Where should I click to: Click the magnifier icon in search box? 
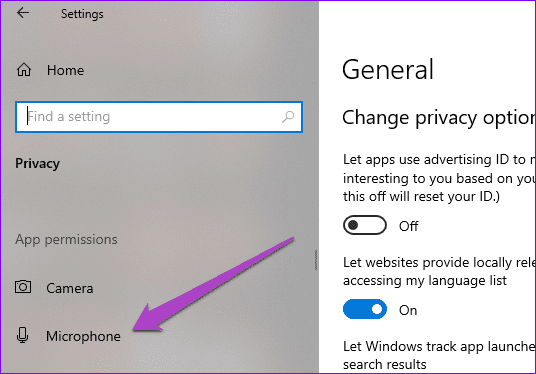(x=288, y=117)
